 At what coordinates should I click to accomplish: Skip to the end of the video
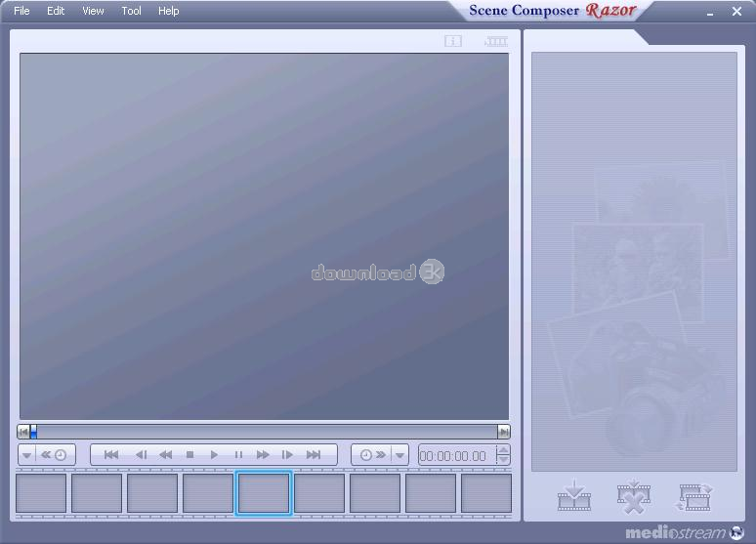coord(314,455)
